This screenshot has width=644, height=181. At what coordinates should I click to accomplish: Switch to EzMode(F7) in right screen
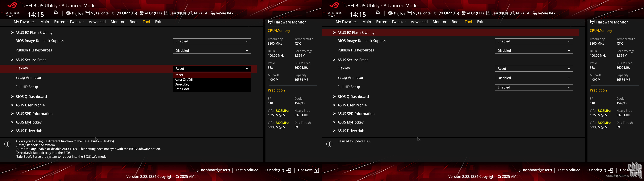600,170
